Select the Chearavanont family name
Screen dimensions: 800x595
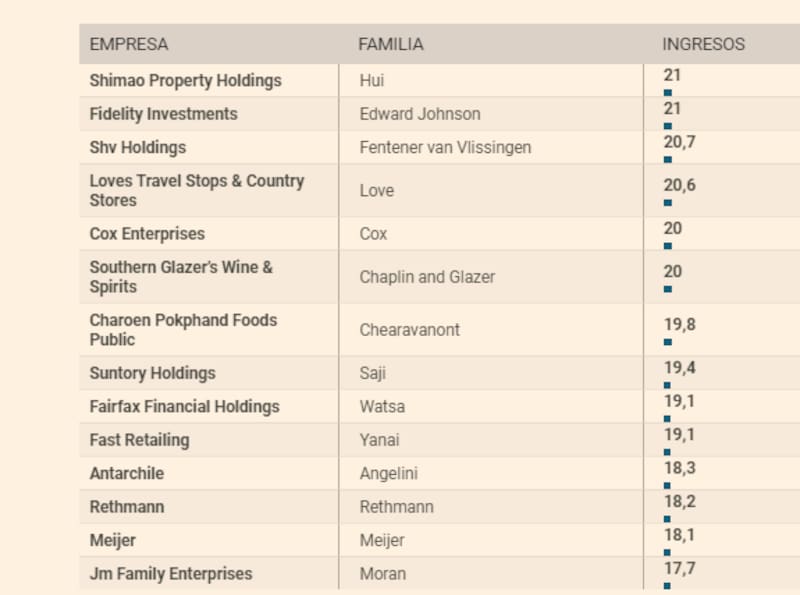[x=410, y=329]
